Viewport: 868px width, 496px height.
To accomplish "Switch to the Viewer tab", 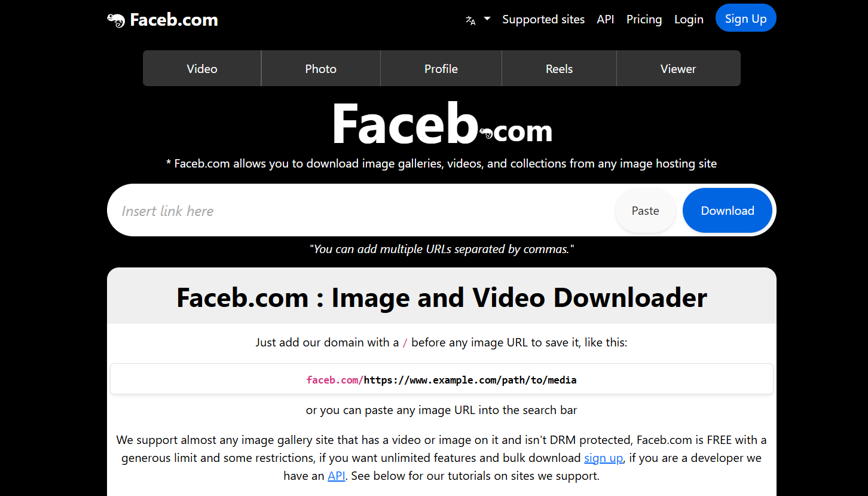I will [678, 68].
